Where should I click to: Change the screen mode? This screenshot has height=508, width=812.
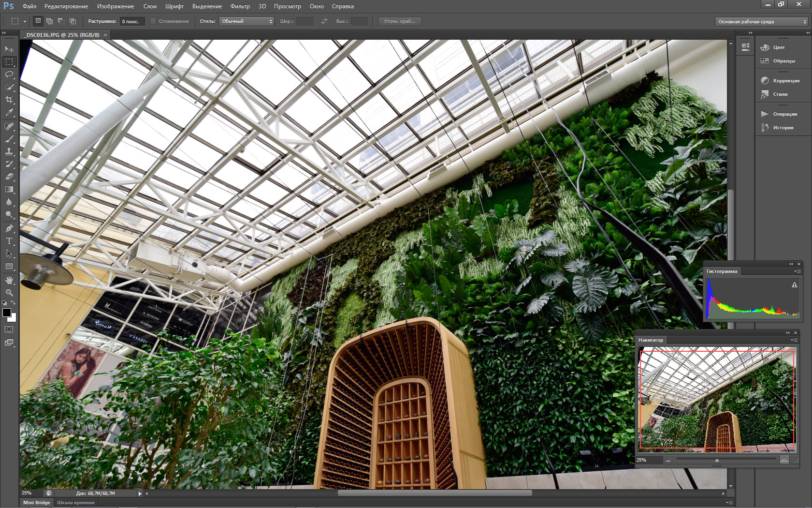(x=9, y=343)
